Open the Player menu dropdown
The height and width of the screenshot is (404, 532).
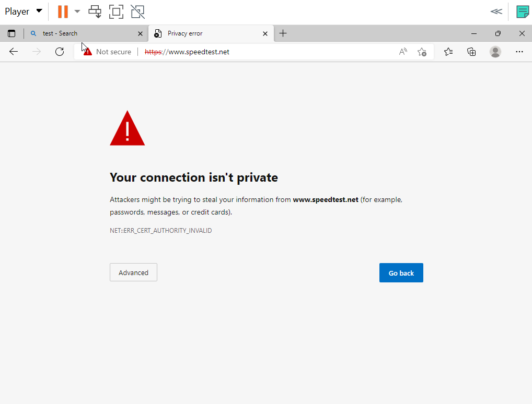point(24,11)
